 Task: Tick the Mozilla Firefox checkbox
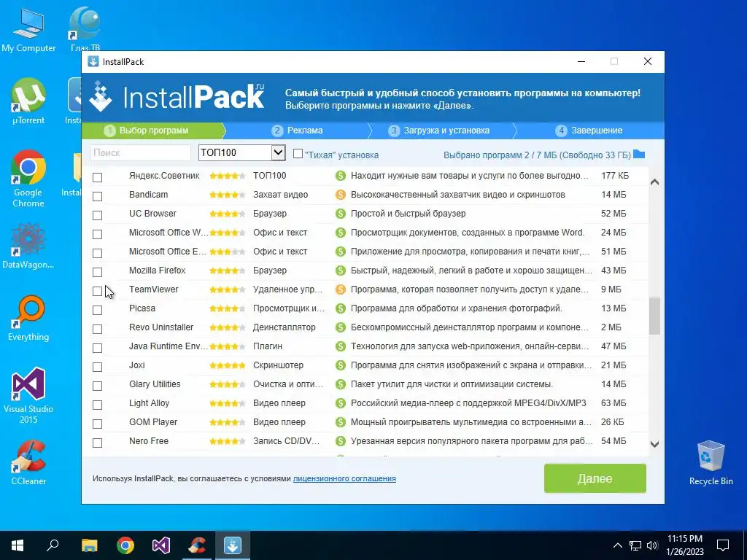pos(97,272)
